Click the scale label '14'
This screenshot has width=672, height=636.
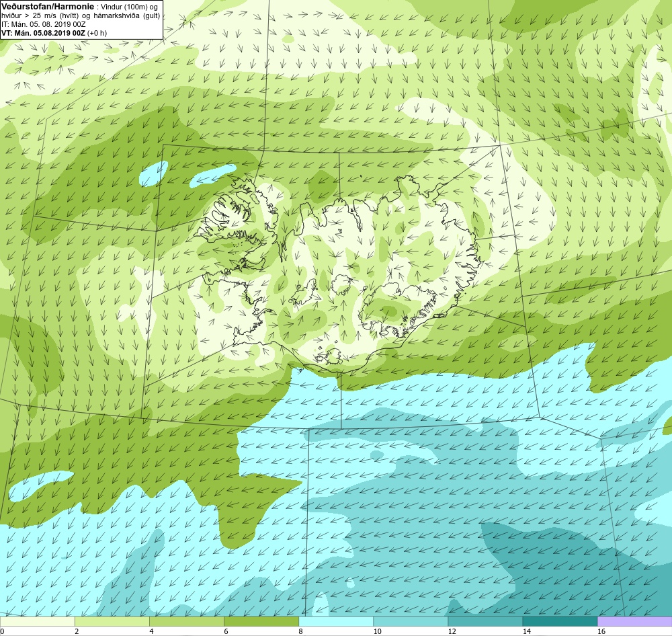[526, 631]
